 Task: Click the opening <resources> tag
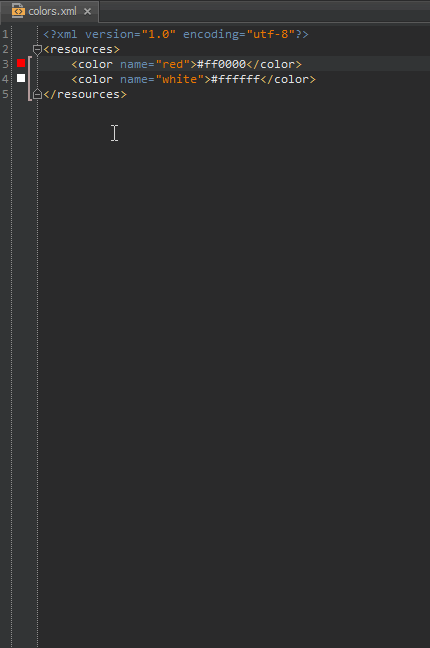(81, 50)
